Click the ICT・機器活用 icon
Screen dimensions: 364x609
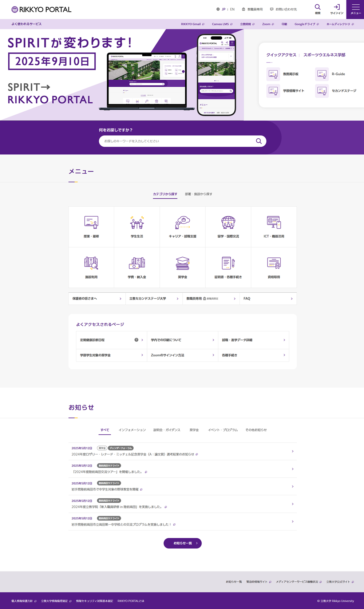(274, 222)
